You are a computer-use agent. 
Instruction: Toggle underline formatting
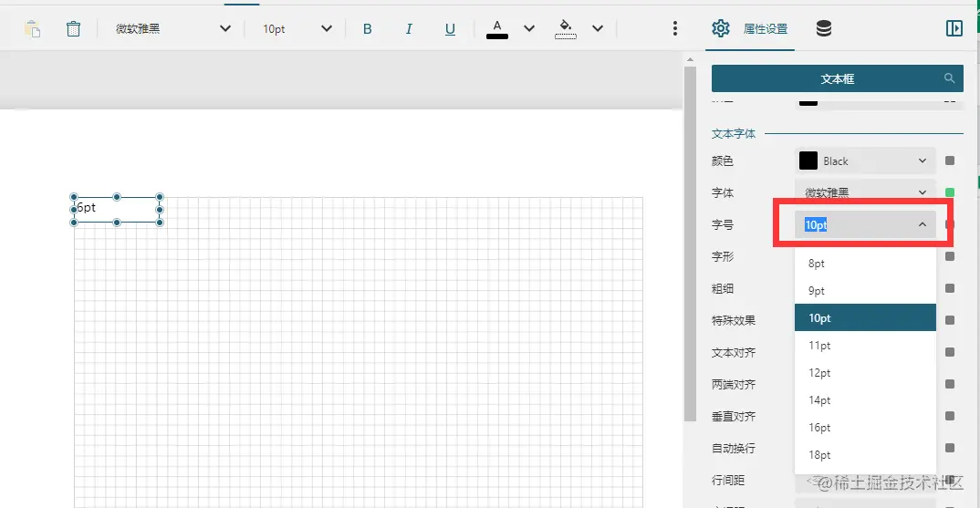point(450,29)
